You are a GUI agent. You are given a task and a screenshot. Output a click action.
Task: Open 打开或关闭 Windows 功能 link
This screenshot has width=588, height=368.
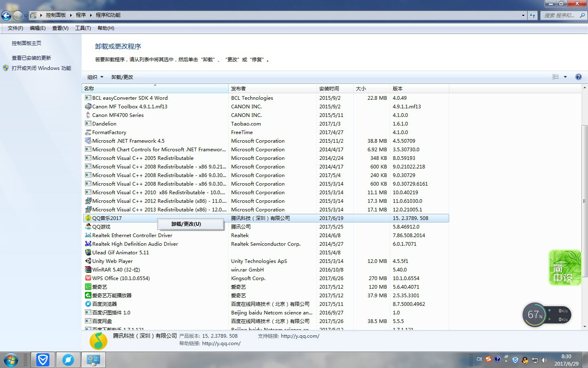point(41,68)
